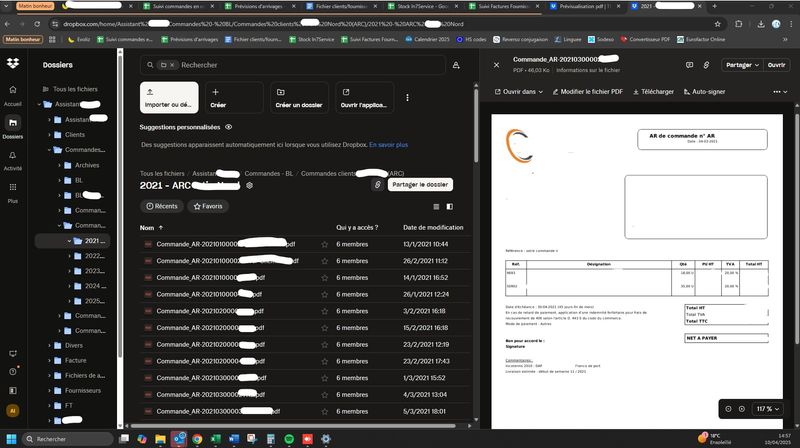Star the file modified 13/1/2021 10:44

pyautogui.click(x=324, y=244)
